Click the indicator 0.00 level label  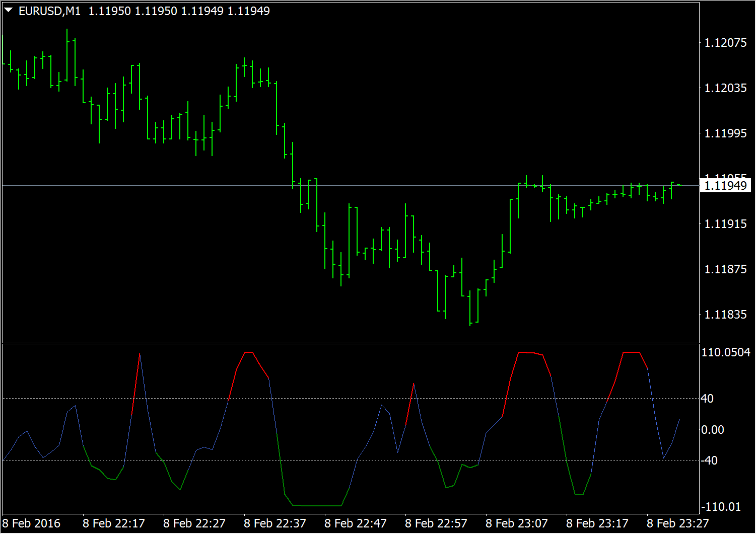pyautogui.click(x=713, y=430)
